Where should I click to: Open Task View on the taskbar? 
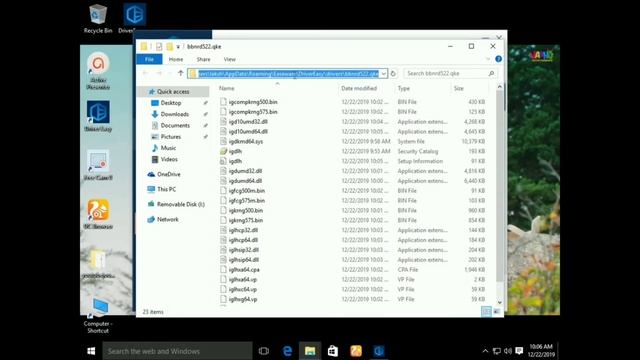[x=264, y=351]
